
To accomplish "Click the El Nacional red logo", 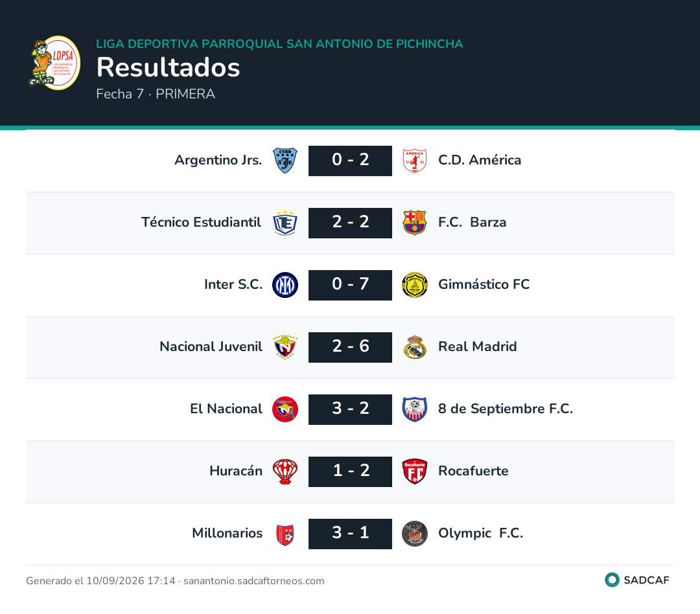I will point(285,409).
